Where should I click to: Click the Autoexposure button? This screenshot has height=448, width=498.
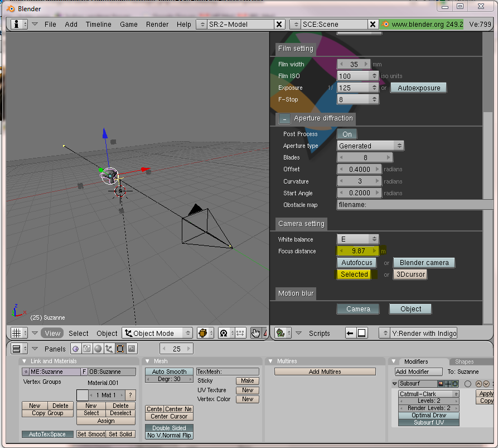point(419,88)
